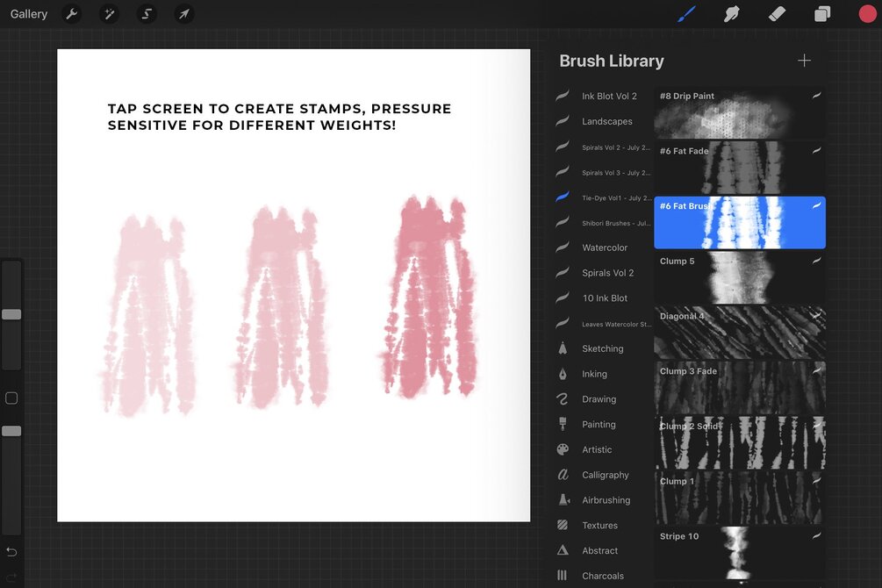
Task: Click the brush opacity slider handle
Action: [11, 431]
